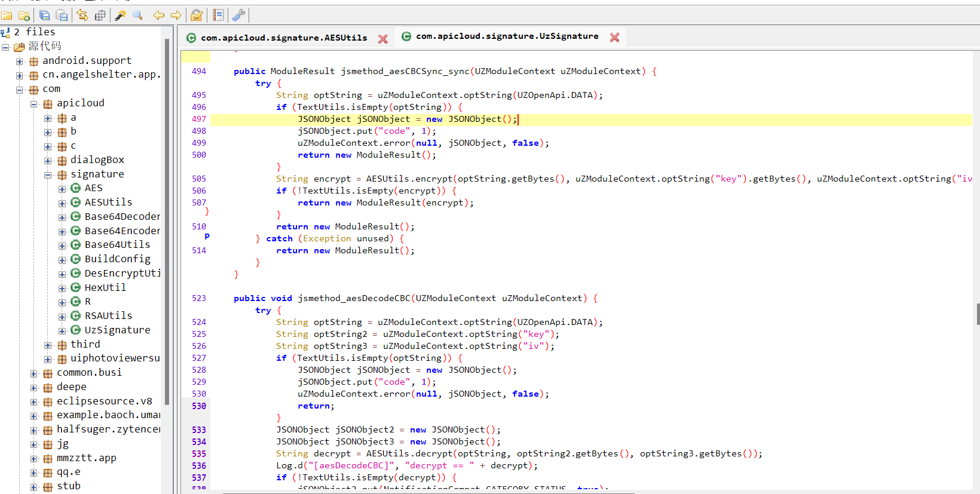Viewport: 980px width, 494px height.
Task: Click 'jsmethod_aesDecodeCBC' method name
Action: 354,298
